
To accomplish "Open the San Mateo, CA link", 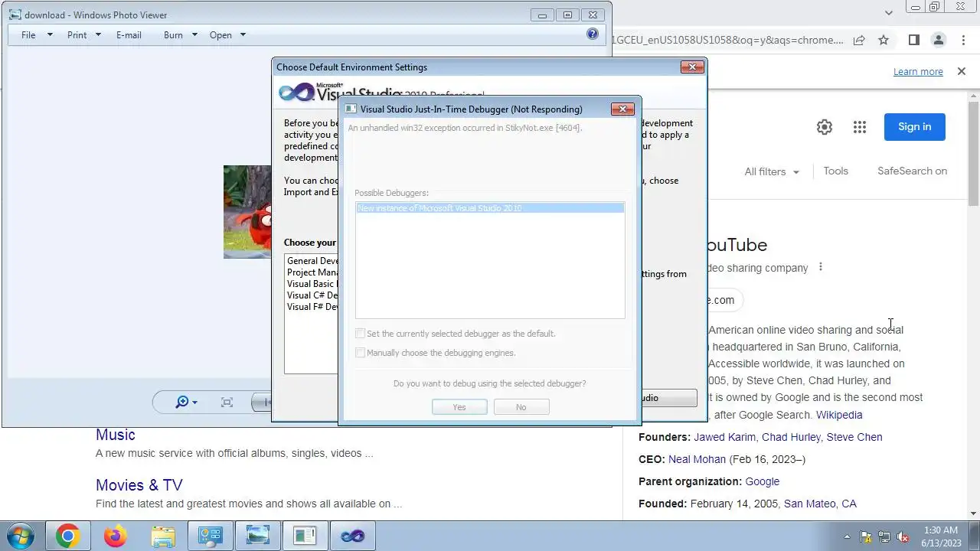I will click(820, 504).
